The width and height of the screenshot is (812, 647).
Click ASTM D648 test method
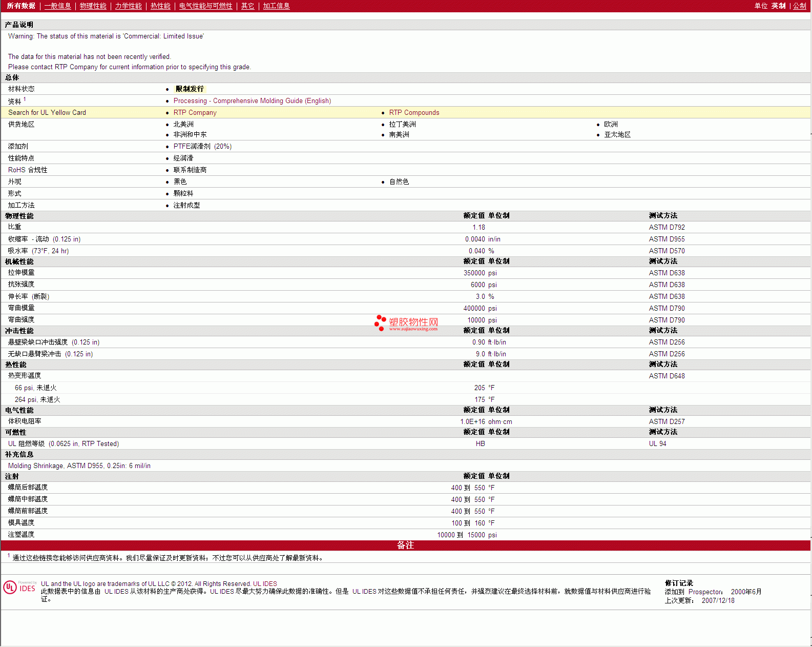tap(667, 376)
